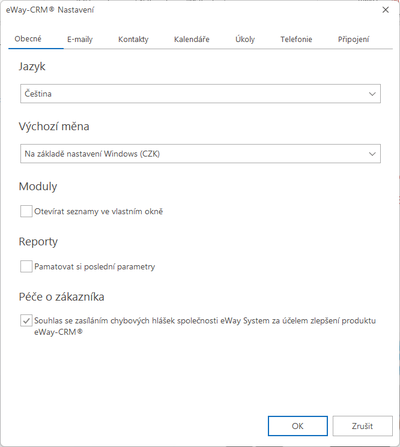The image size is (400, 447).
Task: Expand the Jazyk dropdown arrow
Action: tap(372, 94)
